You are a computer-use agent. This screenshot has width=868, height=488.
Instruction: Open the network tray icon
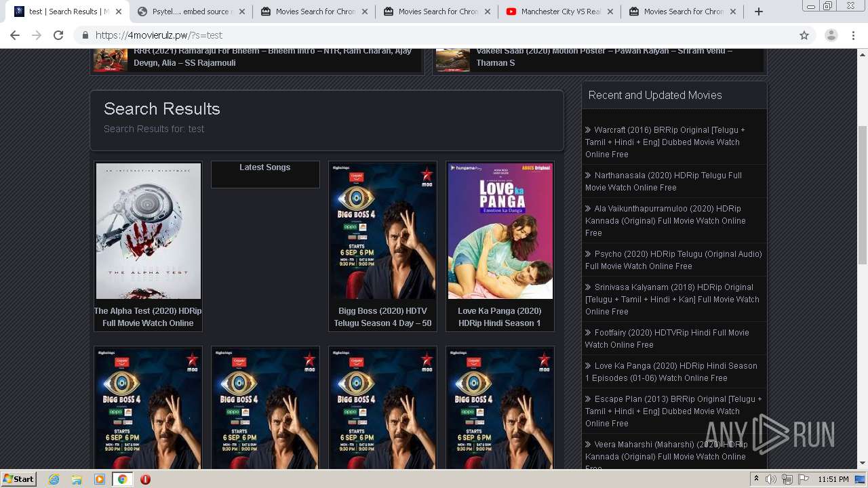[787, 479]
